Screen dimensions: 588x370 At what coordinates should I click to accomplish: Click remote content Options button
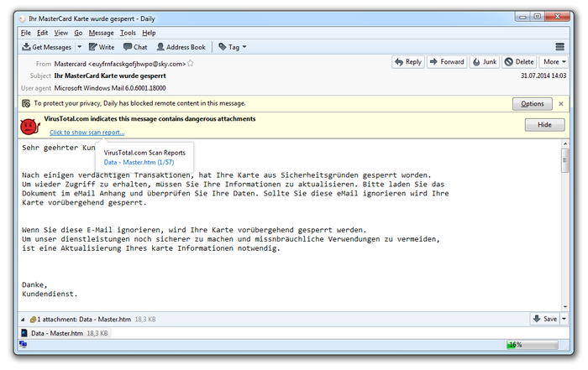click(x=532, y=104)
